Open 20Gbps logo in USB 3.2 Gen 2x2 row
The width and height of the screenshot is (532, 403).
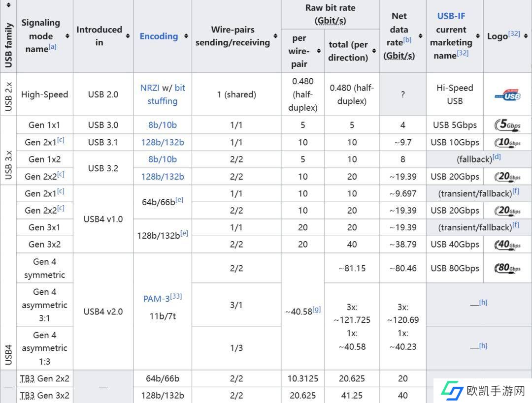[x=507, y=177]
